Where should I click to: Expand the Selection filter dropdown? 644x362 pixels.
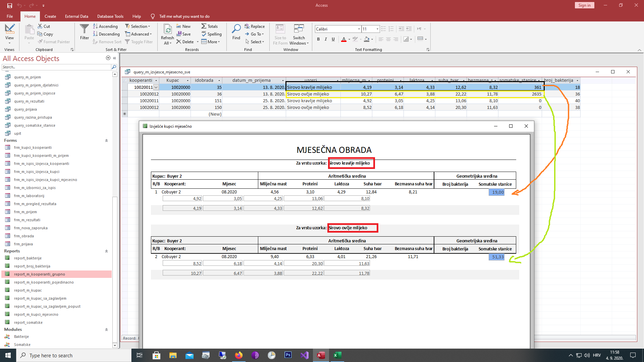pyautogui.click(x=138, y=26)
